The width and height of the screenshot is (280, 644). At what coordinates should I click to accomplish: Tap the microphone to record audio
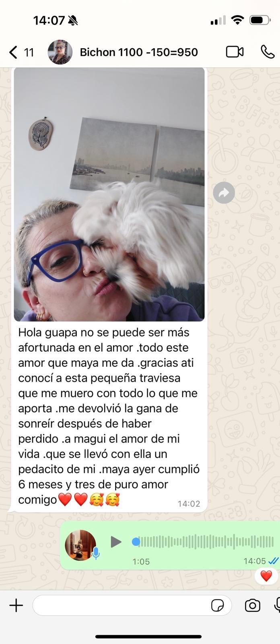coord(277,605)
